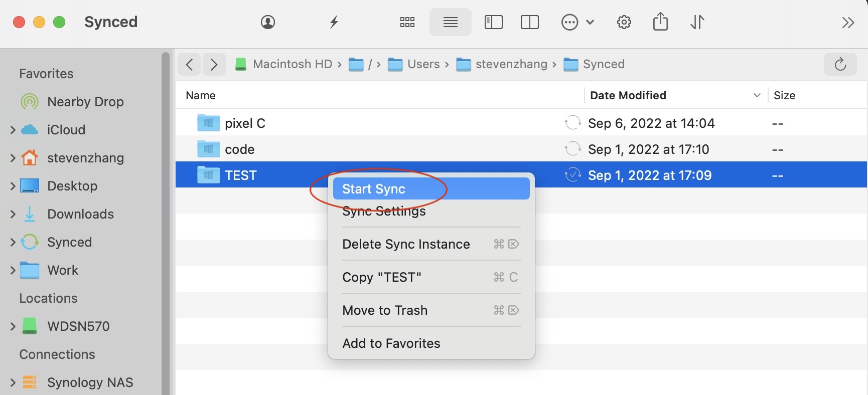868x395 pixels.
Task: Click the sidebar vertical scrollbar
Action: [166, 223]
